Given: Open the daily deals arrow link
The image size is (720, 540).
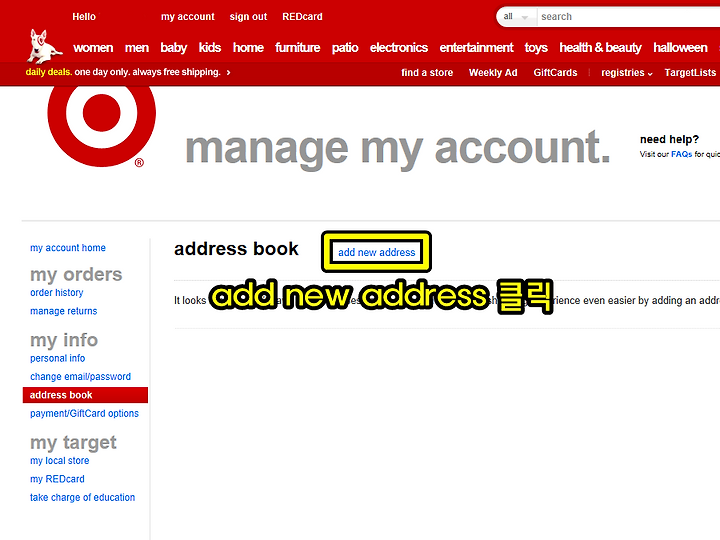Looking at the screenshot, I should click(228, 72).
